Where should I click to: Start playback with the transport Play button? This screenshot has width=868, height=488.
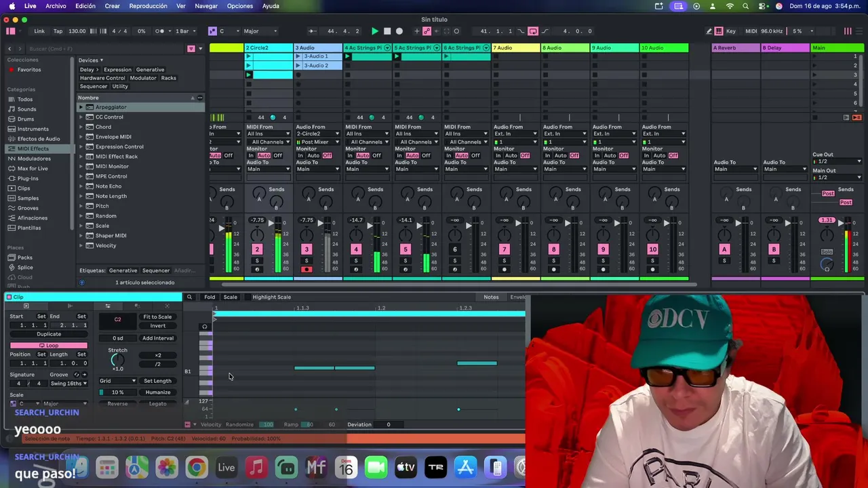375,31
